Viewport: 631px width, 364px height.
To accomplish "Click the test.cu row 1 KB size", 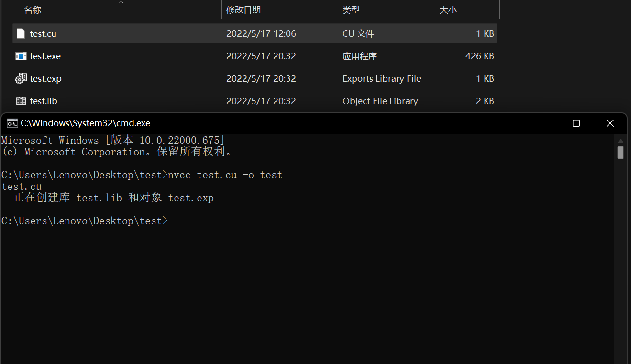I will point(485,33).
